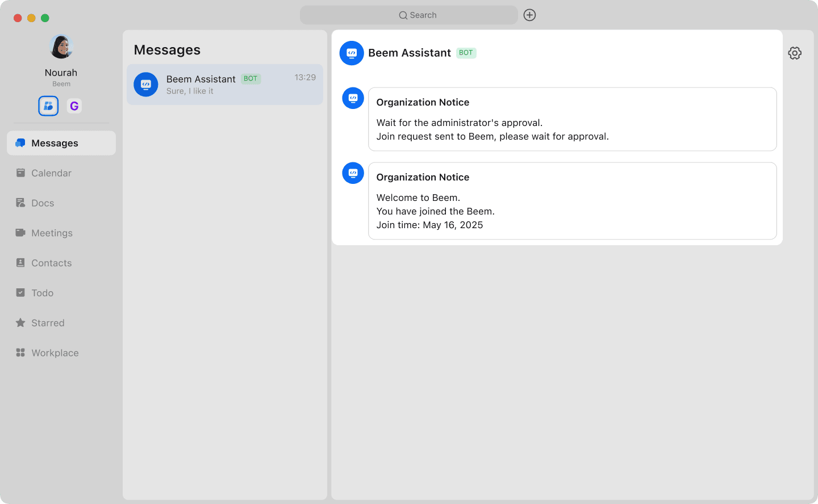The width and height of the screenshot is (818, 504).
Task: Open the Todo list
Action: click(x=42, y=293)
